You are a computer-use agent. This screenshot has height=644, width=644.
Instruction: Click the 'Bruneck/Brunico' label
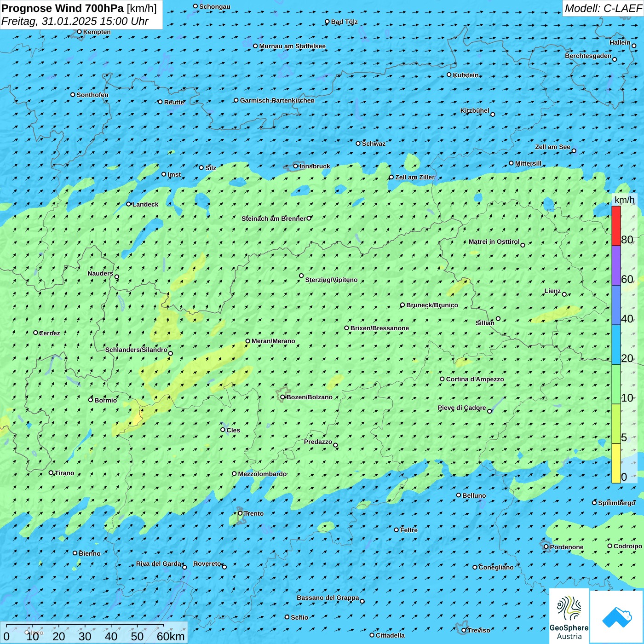(432, 305)
